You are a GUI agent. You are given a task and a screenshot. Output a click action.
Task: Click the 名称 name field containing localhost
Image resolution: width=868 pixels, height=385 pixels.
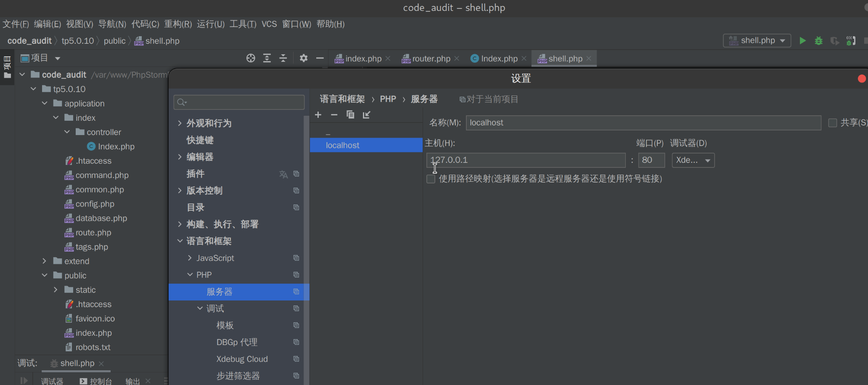click(x=643, y=123)
